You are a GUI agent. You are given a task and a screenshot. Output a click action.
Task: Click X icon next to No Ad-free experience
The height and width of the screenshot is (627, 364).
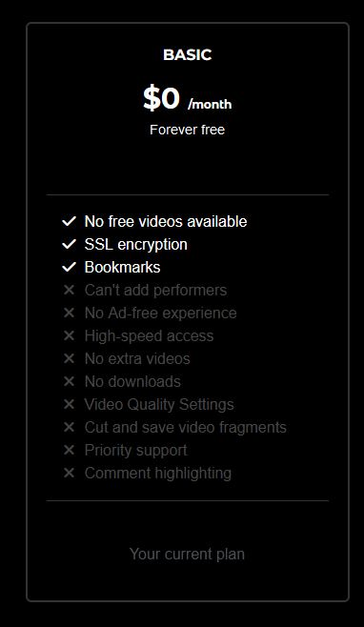click(x=70, y=313)
